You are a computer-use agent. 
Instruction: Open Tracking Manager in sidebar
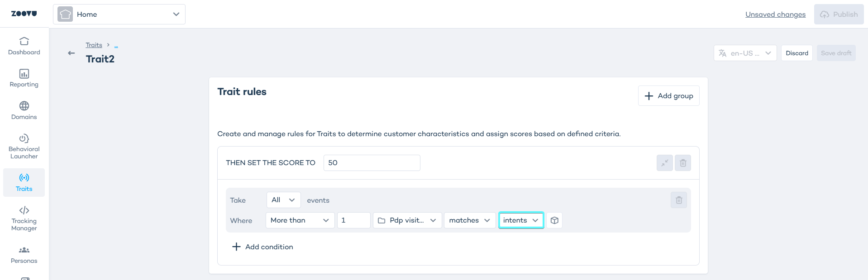[24, 218]
